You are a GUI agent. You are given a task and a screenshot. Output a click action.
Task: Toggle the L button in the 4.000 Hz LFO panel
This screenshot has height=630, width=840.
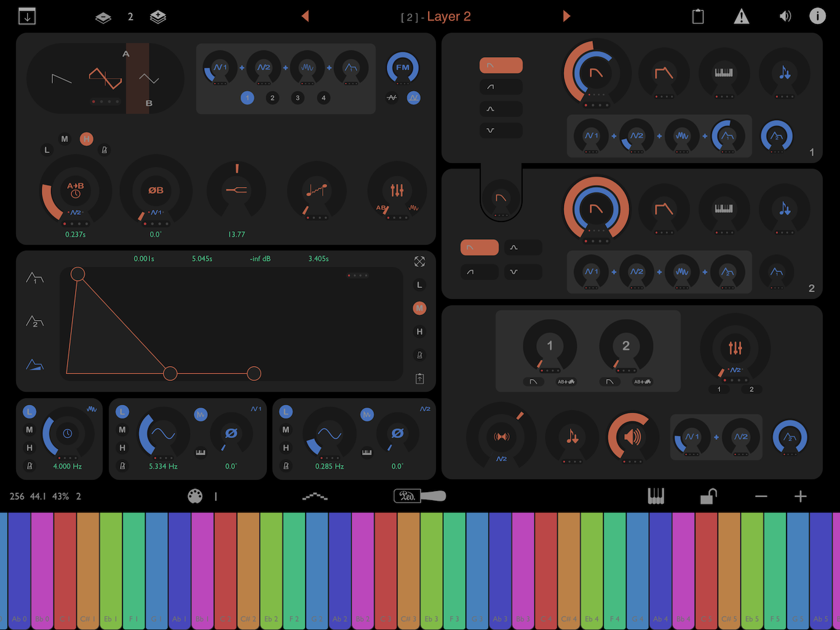click(30, 412)
